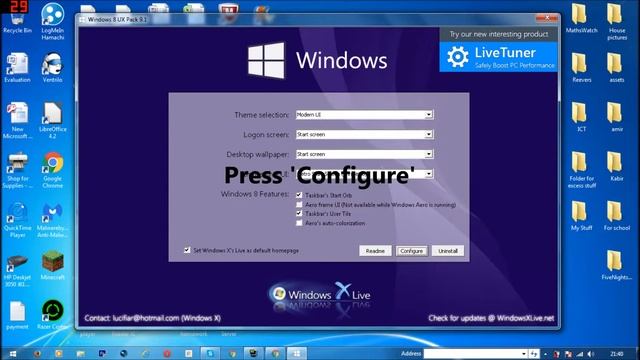Open the assets folder
The height and width of the screenshot is (360, 640).
tap(617, 68)
